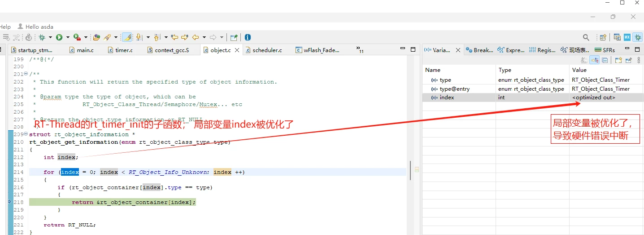Open the Variables View Menu dots
The height and width of the screenshot is (235, 644).
638,60
